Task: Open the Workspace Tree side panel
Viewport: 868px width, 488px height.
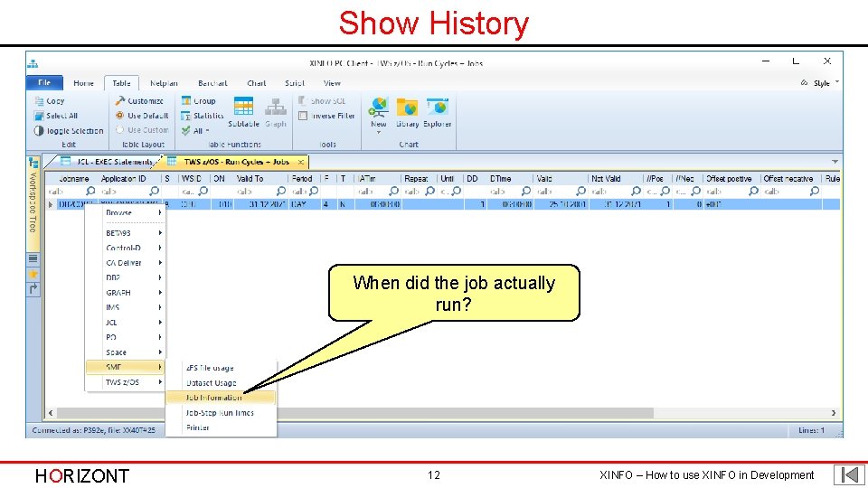Action: [x=33, y=202]
